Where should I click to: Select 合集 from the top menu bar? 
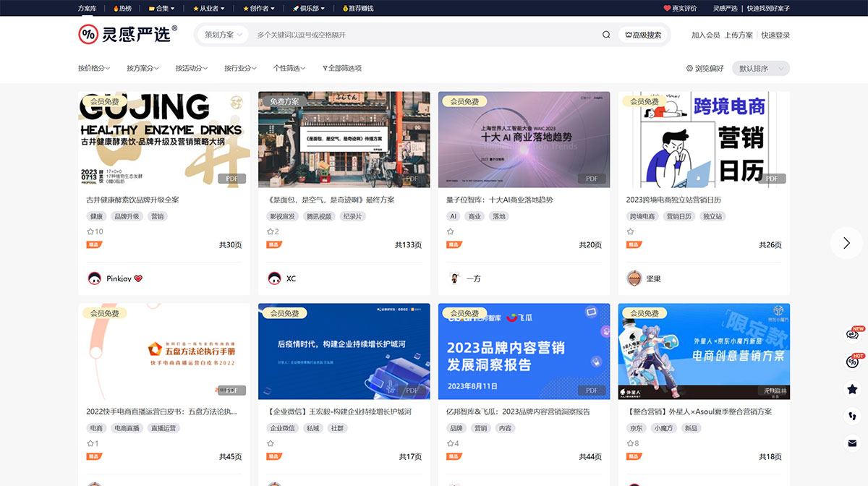pyautogui.click(x=161, y=8)
